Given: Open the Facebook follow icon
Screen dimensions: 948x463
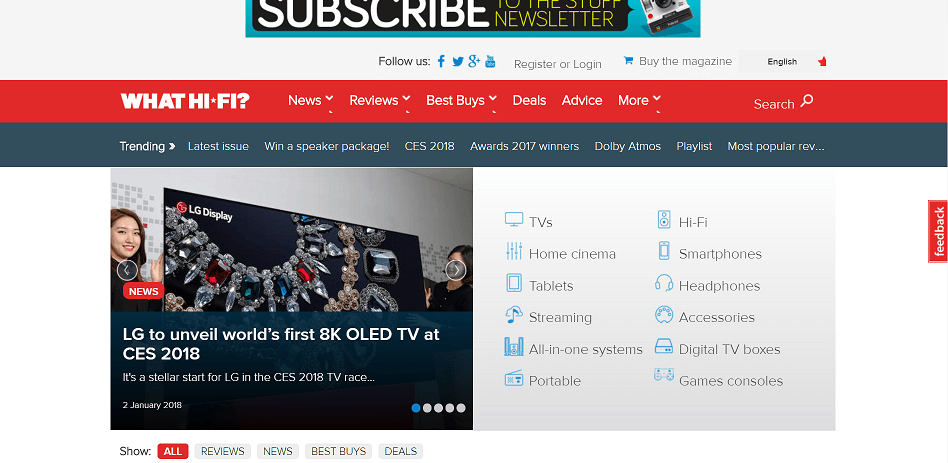Looking at the screenshot, I should tap(441, 61).
